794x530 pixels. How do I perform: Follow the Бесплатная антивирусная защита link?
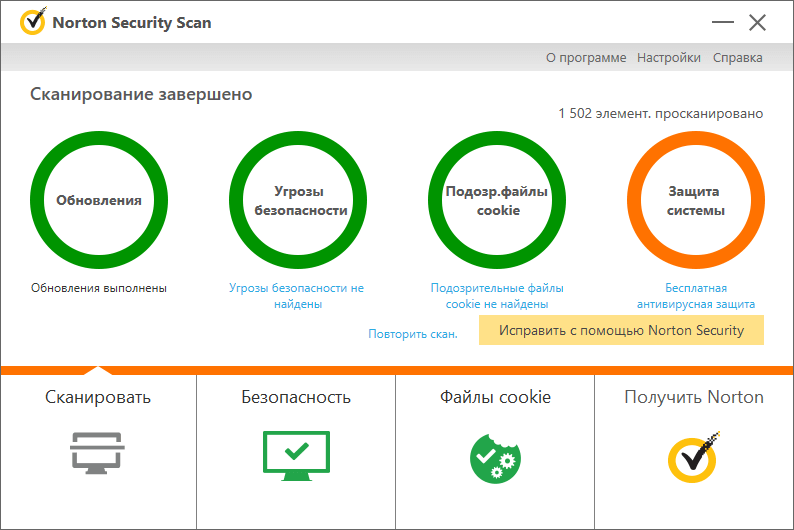pos(695,296)
